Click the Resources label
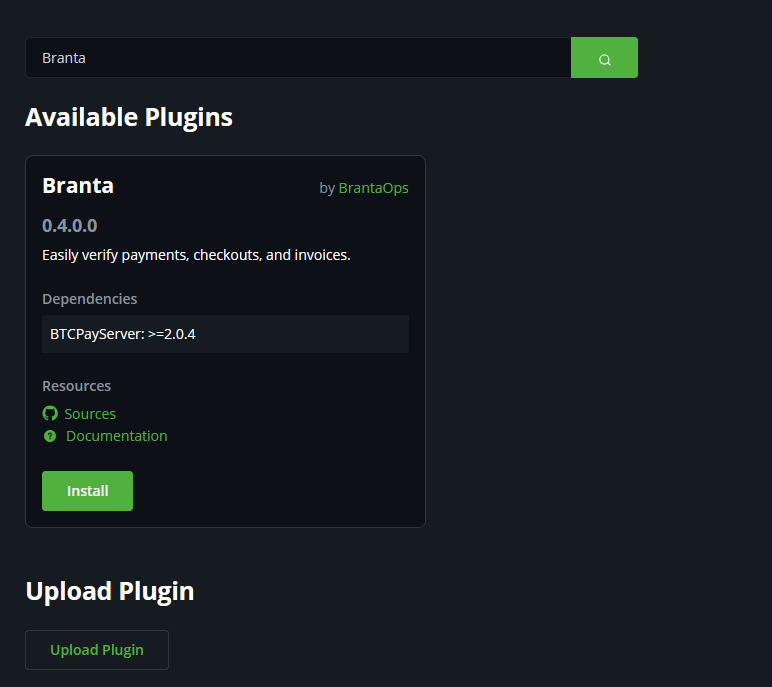The image size is (772, 687). point(76,386)
